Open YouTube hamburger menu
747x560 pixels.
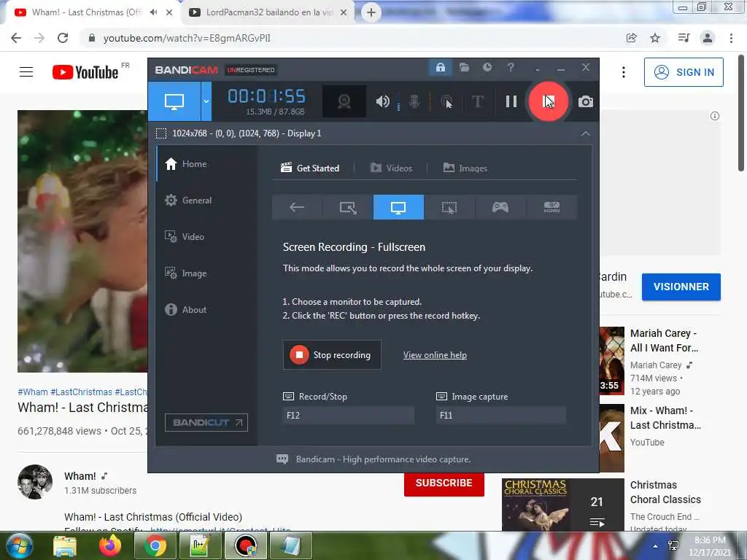click(x=26, y=72)
